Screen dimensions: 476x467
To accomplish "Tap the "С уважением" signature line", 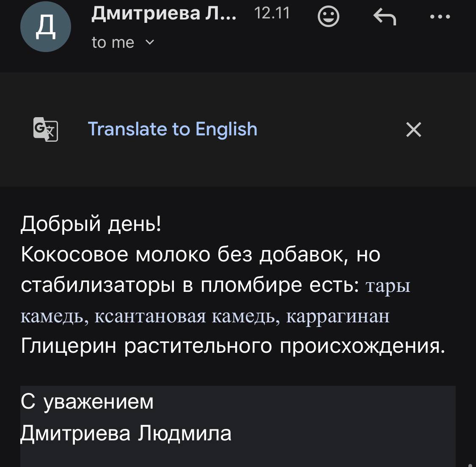I will 87,402.
